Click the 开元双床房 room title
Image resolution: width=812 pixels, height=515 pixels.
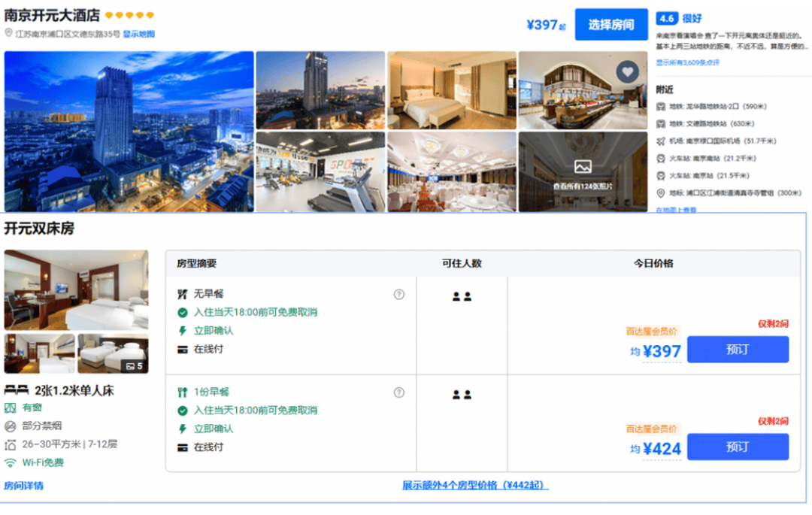tap(39, 229)
